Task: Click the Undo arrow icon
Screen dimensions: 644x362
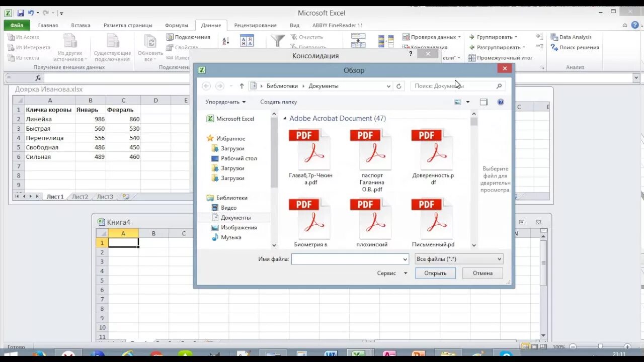Action: point(31,13)
